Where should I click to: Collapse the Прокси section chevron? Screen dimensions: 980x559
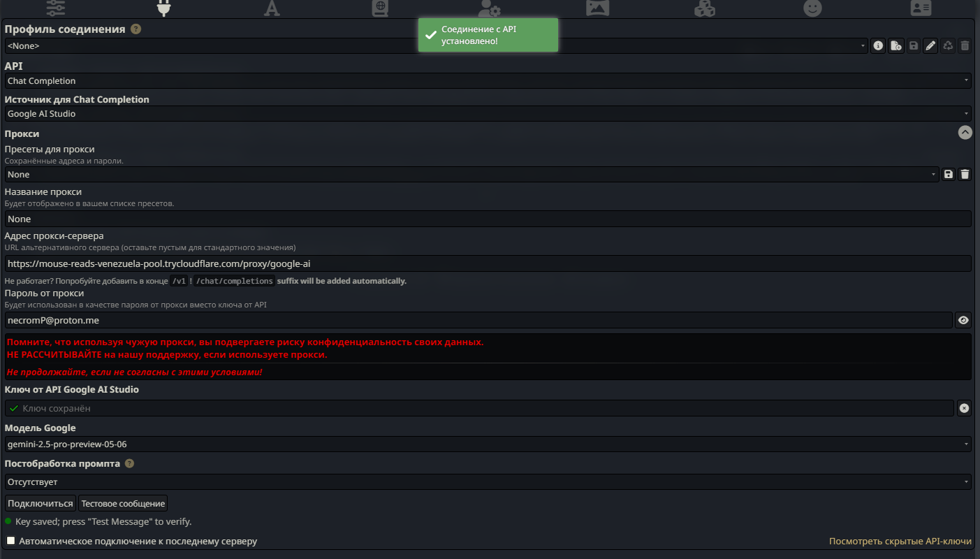[x=965, y=132]
